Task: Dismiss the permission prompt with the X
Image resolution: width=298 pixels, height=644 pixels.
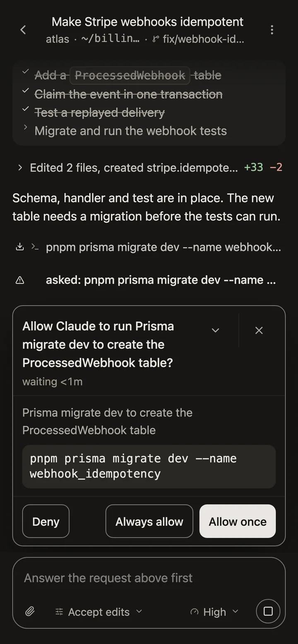Action: click(x=259, y=330)
